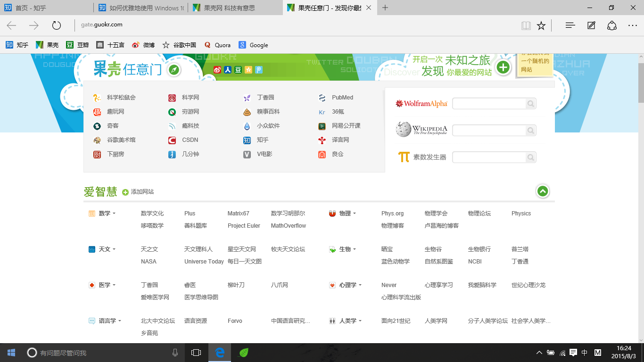Click the yellow star share icon in header
644x362 pixels.
coord(248,70)
